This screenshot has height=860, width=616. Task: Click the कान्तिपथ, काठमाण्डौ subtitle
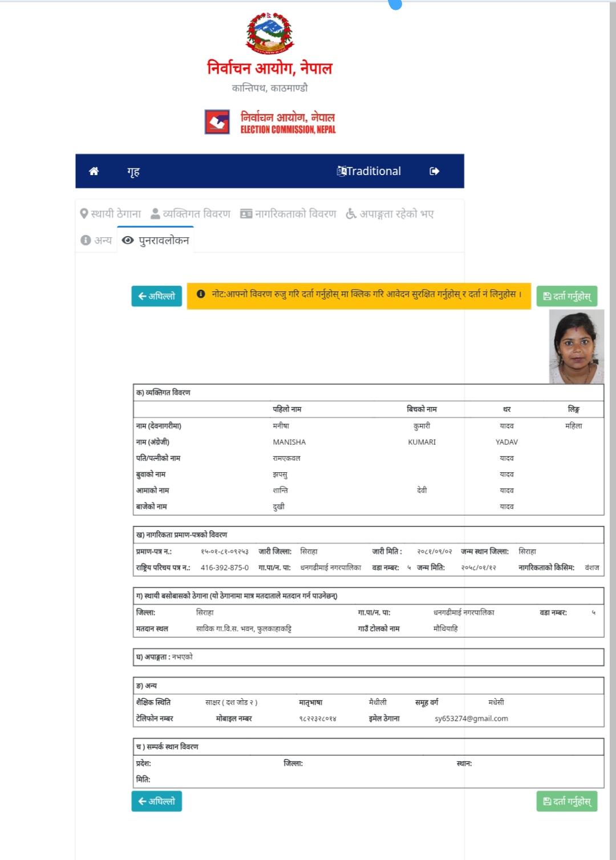point(270,88)
